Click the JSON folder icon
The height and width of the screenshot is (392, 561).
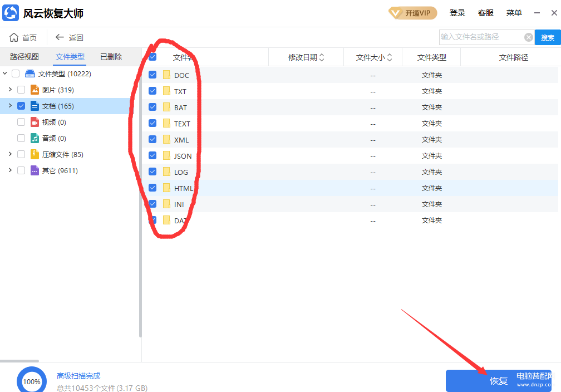166,155
